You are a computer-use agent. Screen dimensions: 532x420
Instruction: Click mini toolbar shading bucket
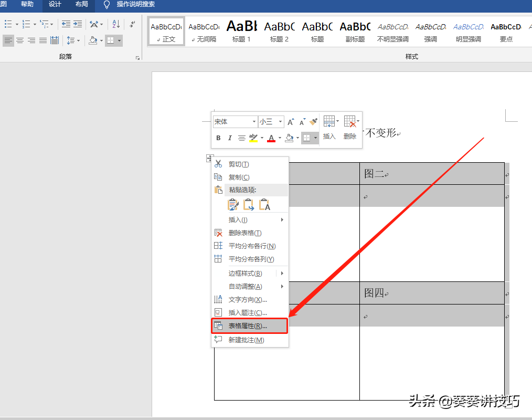coord(289,138)
